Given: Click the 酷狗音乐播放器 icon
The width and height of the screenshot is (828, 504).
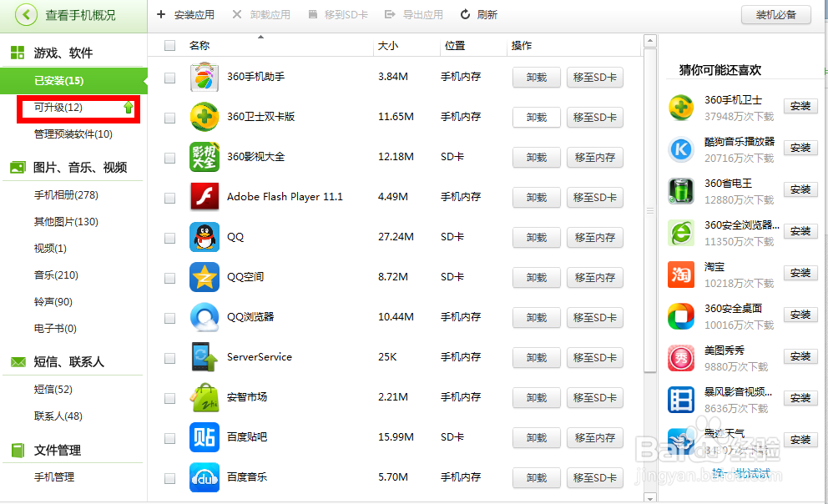Looking at the screenshot, I should click(x=681, y=149).
